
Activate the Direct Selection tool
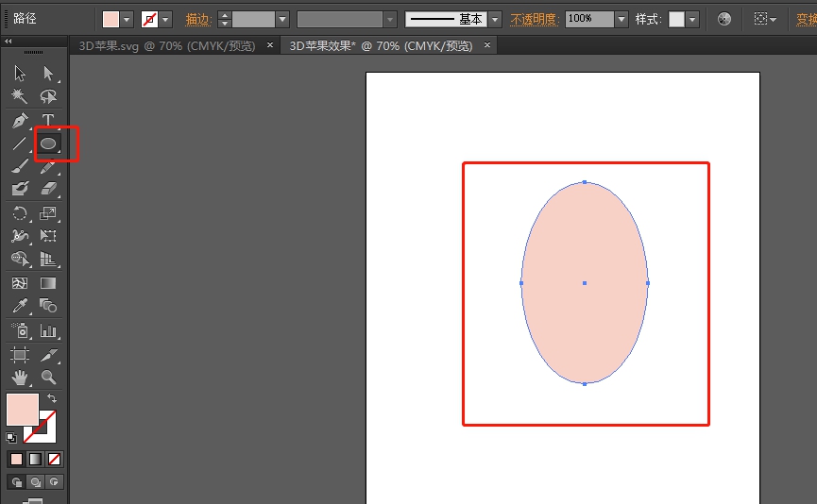pos(48,74)
